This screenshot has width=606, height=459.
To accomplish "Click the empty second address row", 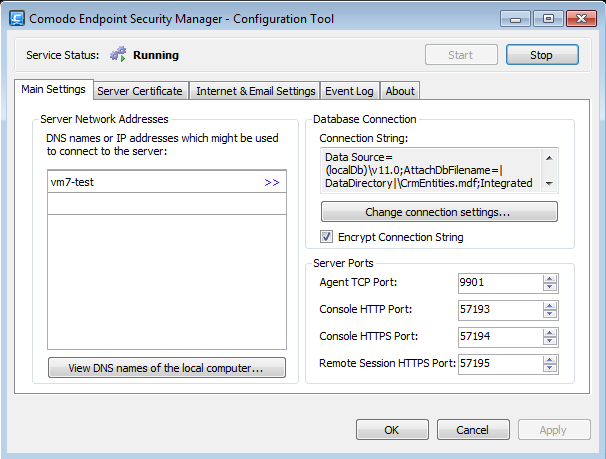I will point(167,204).
